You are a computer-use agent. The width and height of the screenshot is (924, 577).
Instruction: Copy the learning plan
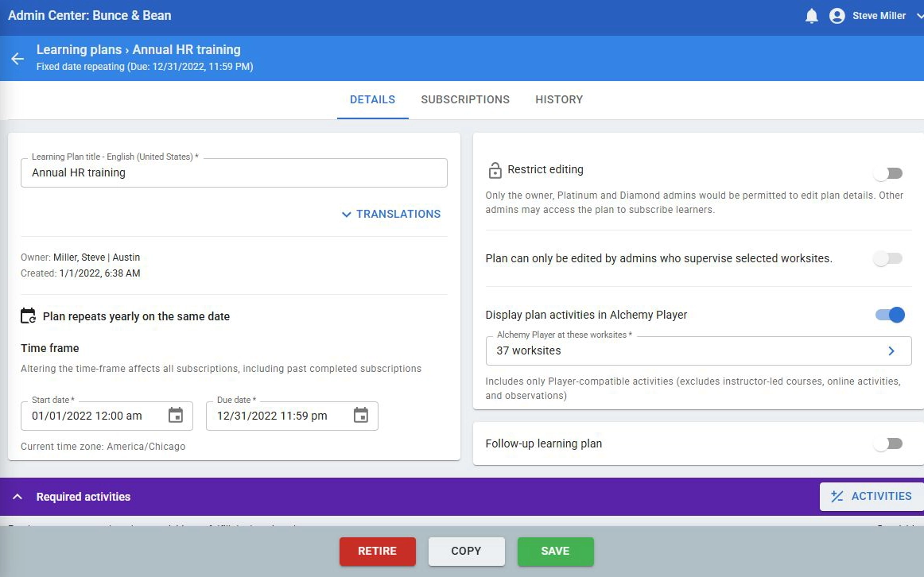tap(466, 551)
